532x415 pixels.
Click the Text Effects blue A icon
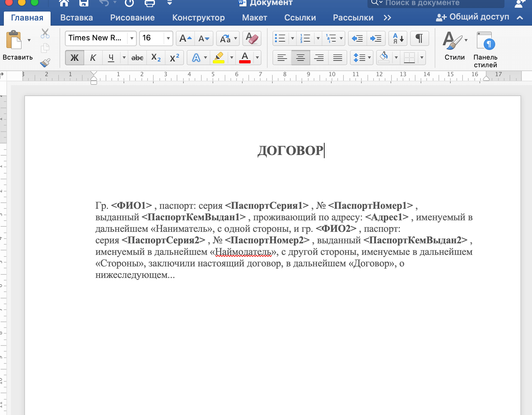coord(196,58)
